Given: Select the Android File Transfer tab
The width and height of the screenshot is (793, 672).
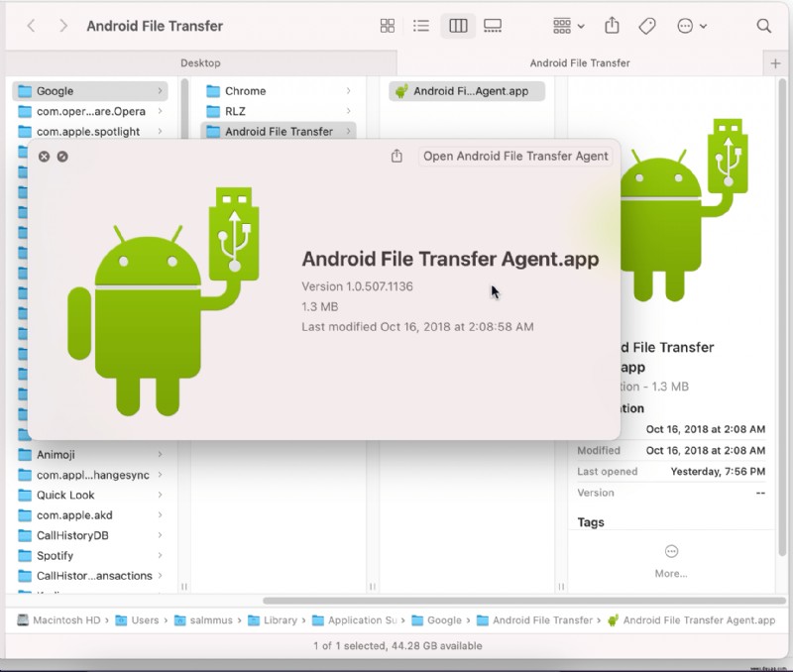Looking at the screenshot, I should tap(580, 63).
